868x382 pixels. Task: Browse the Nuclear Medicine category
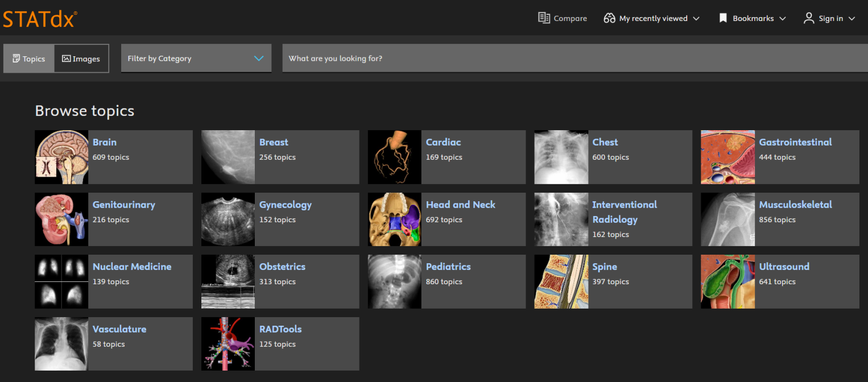tap(131, 267)
